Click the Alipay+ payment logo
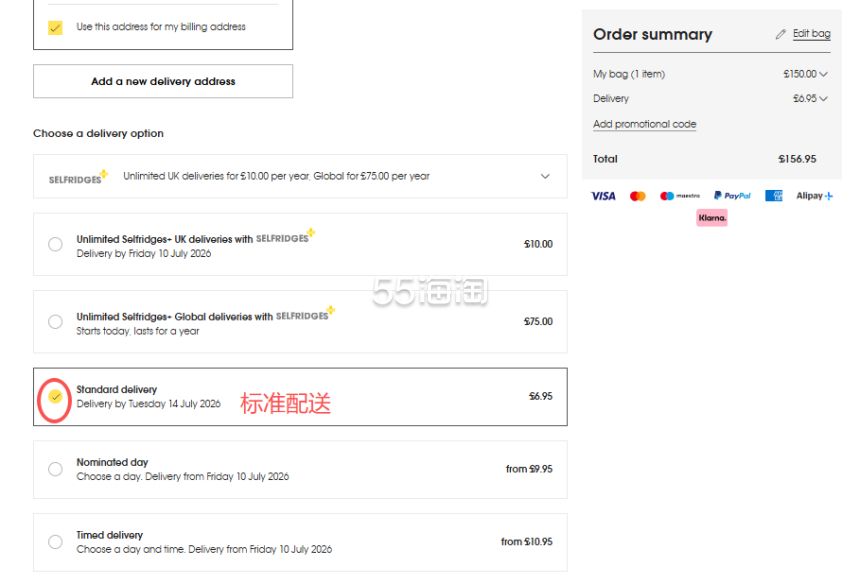Image resolution: width=860 pixels, height=584 pixels. [x=814, y=196]
